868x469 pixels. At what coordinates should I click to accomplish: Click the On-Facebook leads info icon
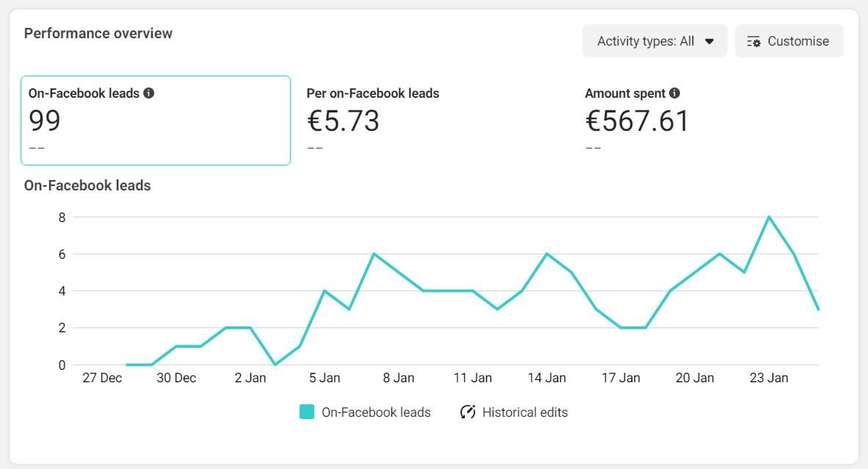point(149,93)
